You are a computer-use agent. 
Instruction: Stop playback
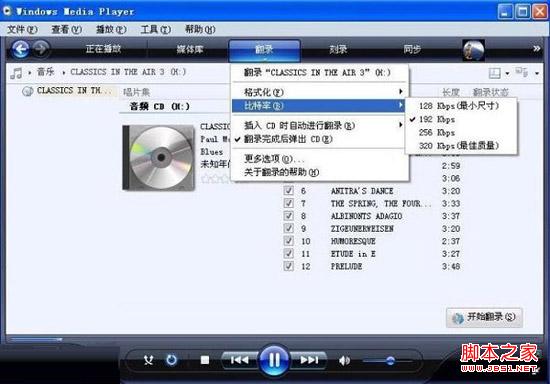tap(205, 360)
